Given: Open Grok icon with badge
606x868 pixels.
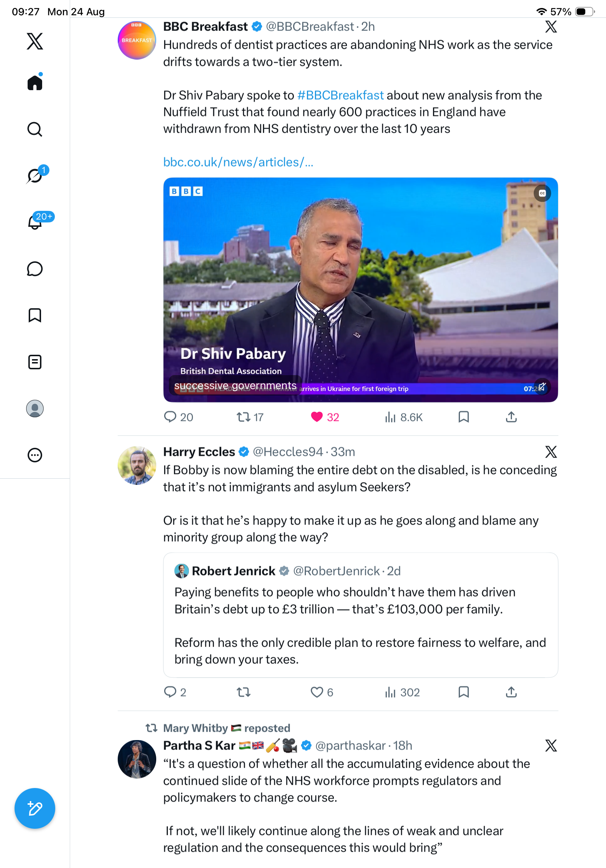Looking at the screenshot, I should click(36, 175).
